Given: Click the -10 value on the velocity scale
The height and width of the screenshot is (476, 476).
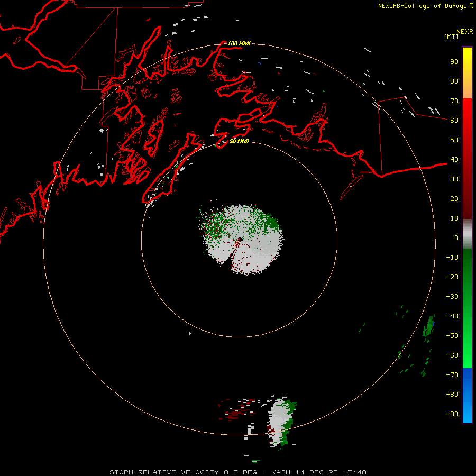Looking at the screenshot, I should [452, 258].
